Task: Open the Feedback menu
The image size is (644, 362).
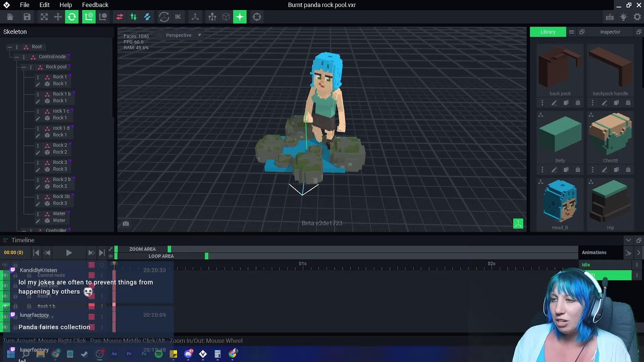Action: point(95,5)
